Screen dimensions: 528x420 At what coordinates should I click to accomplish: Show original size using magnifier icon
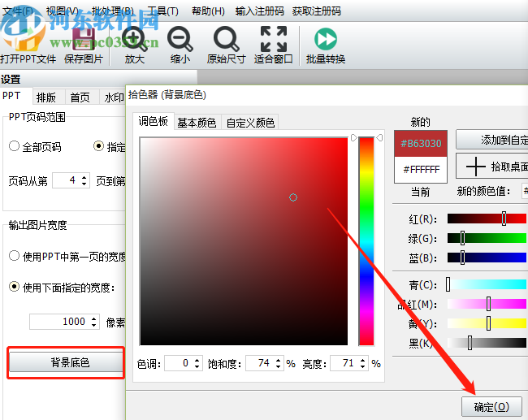[x=226, y=39]
